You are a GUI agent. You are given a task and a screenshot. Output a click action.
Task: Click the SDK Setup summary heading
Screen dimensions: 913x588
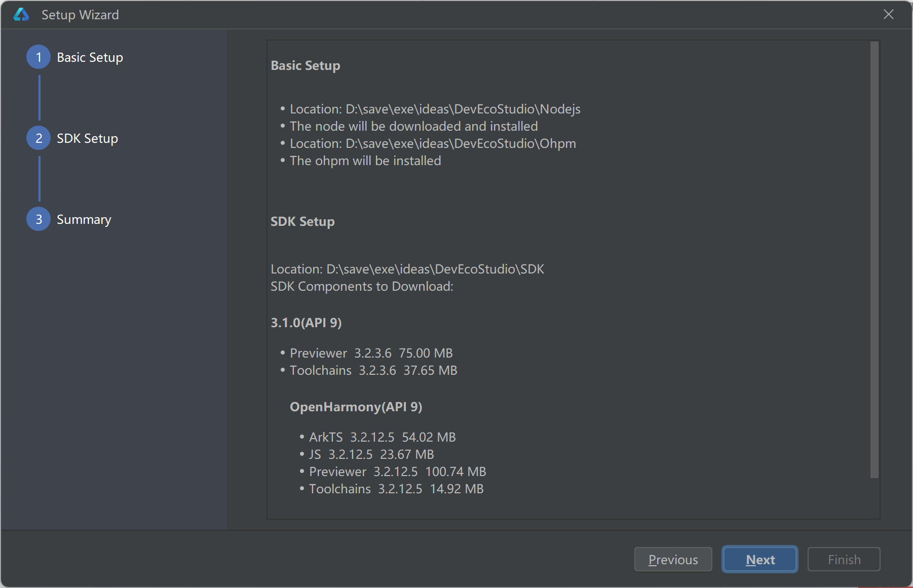coord(302,222)
